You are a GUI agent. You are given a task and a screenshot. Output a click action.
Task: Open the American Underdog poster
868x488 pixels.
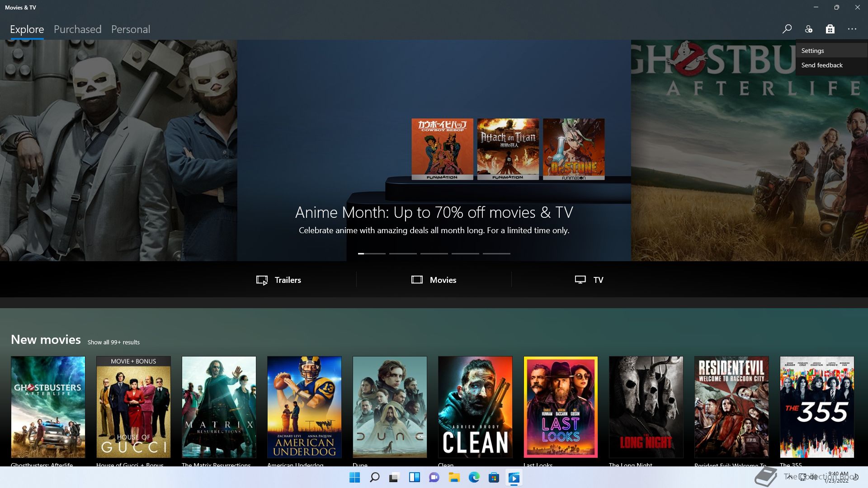click(x=304, y=407)
